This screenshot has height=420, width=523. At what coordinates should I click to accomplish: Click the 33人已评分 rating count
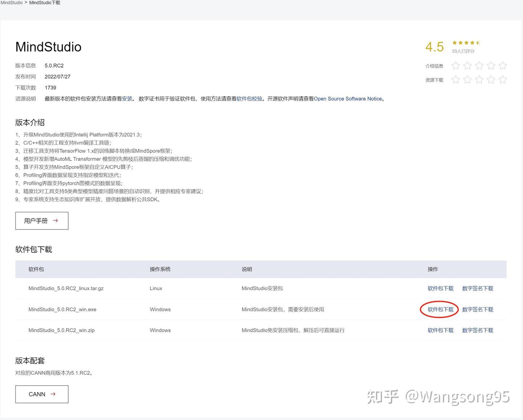point(463,51)
